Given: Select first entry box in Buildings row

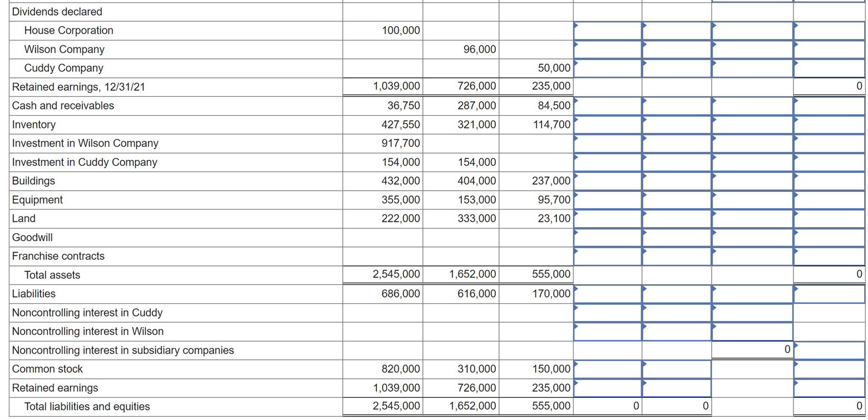Looking at the screenshot, I should point(608,181).
